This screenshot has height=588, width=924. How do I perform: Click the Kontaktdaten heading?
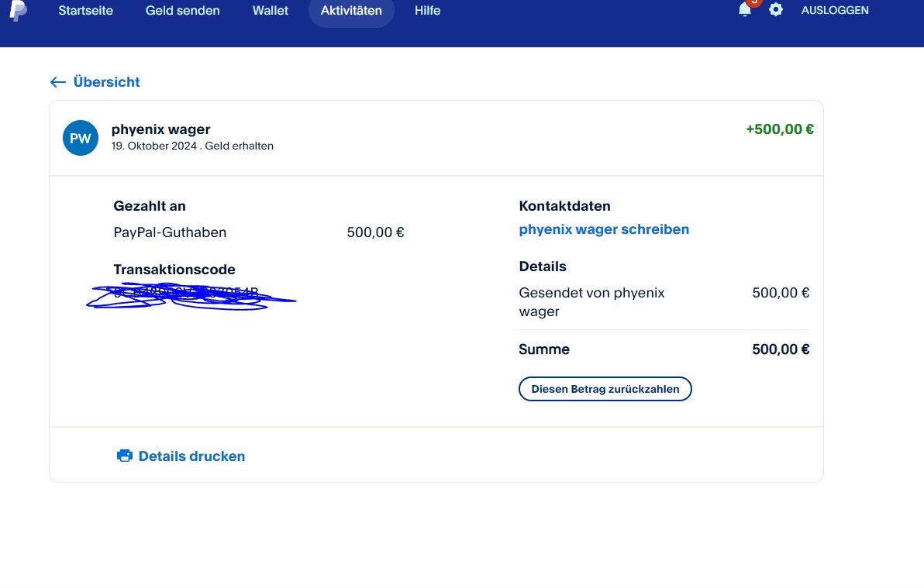pos(564,205)
